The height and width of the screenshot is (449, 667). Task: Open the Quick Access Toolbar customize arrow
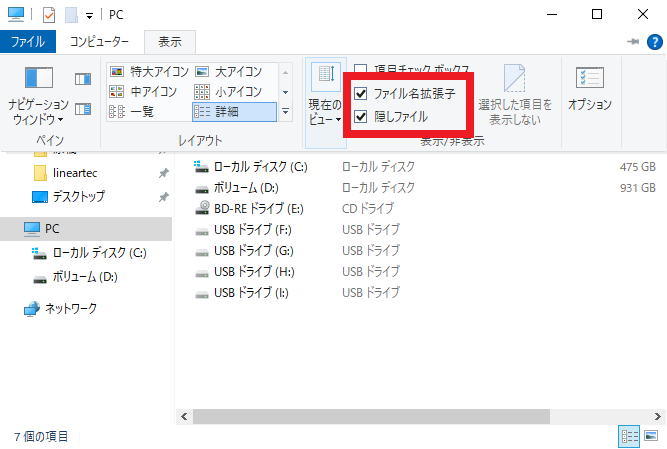click(x=89, y=16)
